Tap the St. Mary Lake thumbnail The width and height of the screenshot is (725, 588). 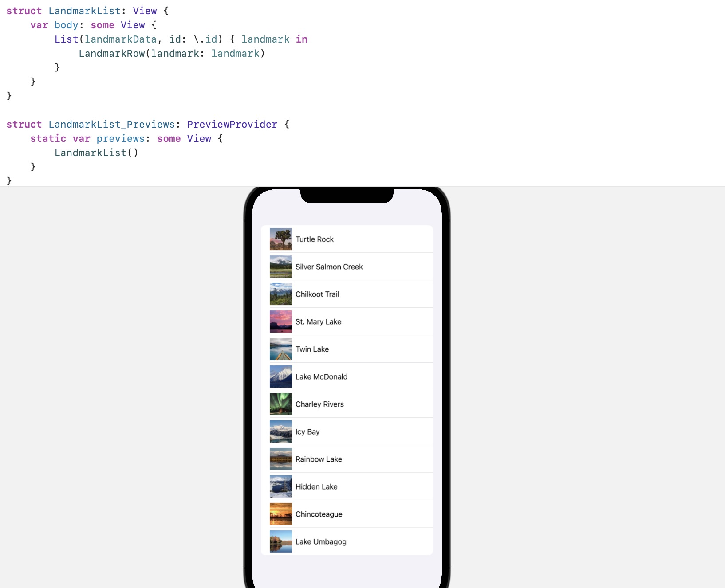[281, 321]
